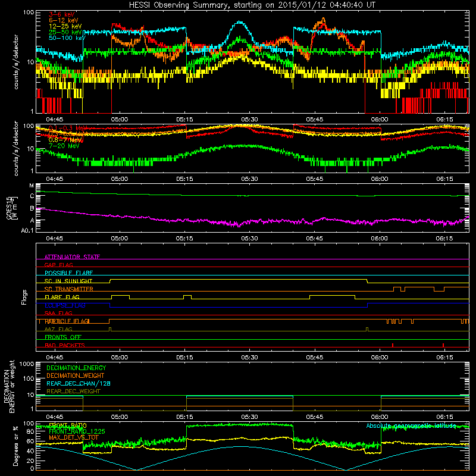Click the DECIMATION ENERGY or weight axis title
The height and width of the screenshot is (476, 476).
(x=9, y=386)
